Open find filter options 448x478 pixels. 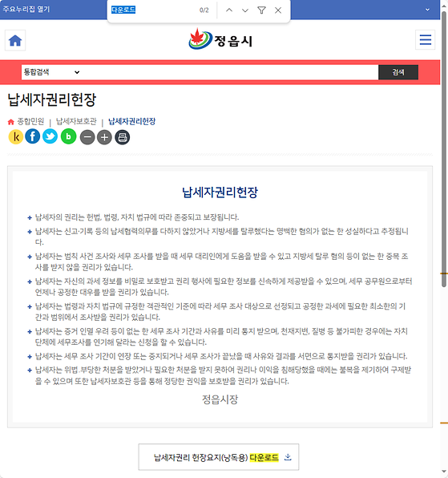click(x=261, y=10)
